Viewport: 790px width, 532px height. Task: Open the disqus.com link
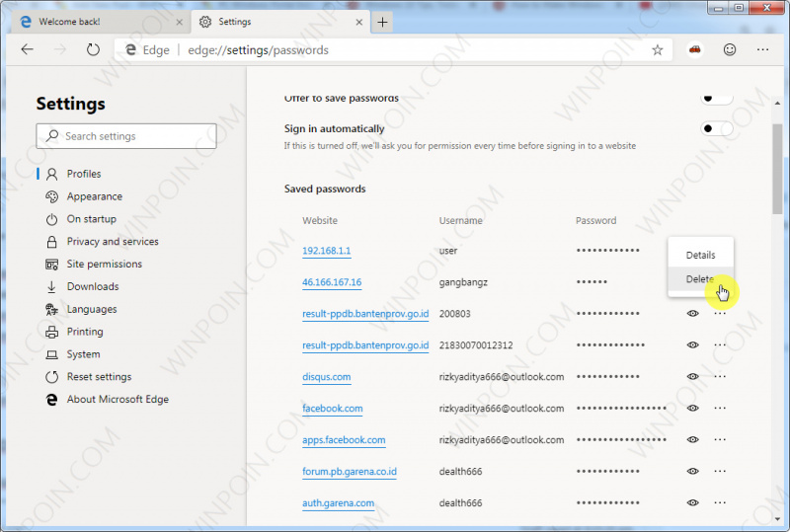coord(327,377)
